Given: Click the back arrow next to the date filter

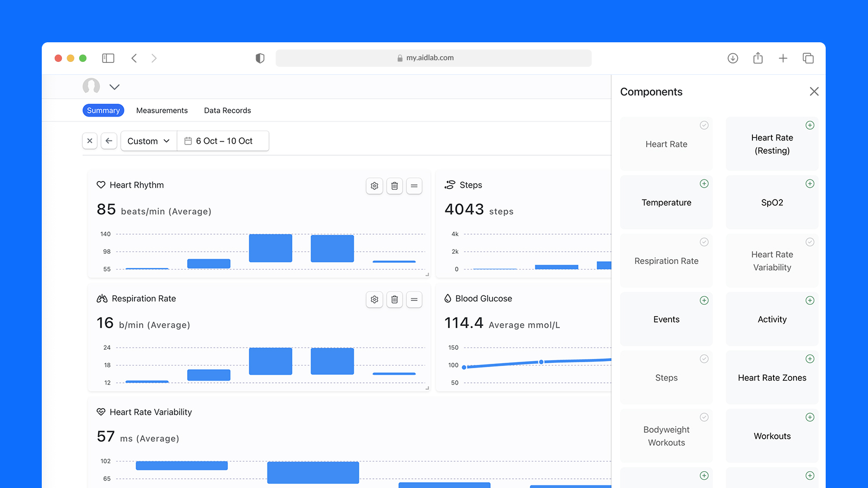Looking at the screenshot, I should point(108,140).
